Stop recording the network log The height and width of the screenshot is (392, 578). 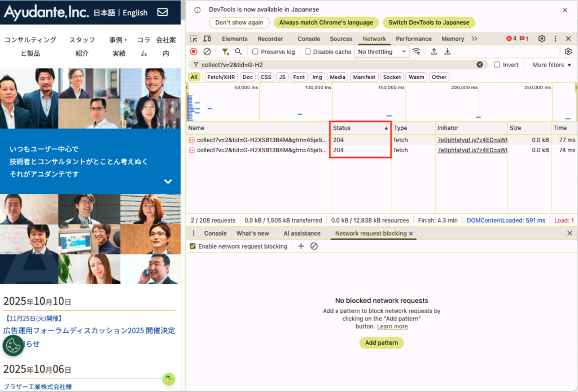(194, 52)
